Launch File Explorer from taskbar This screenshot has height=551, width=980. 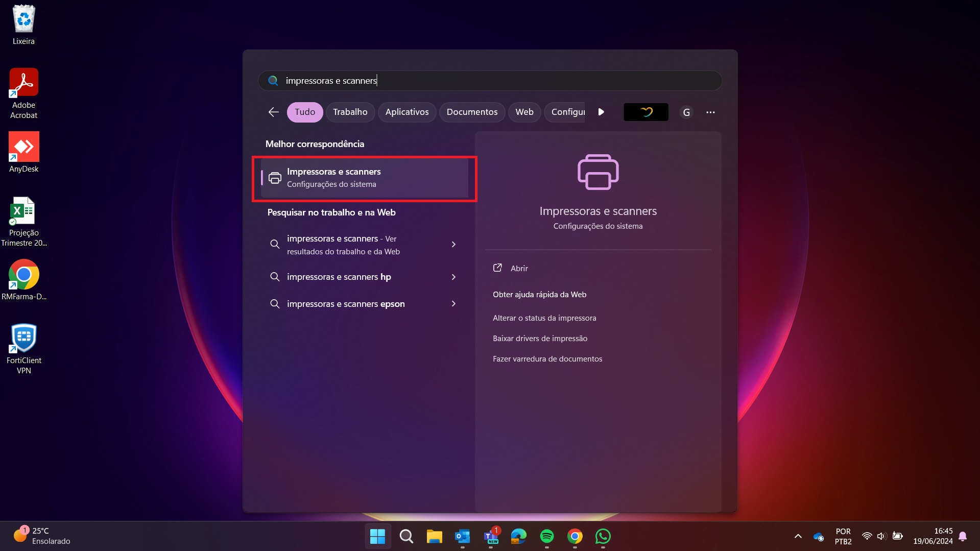click(x=434, y=536)
